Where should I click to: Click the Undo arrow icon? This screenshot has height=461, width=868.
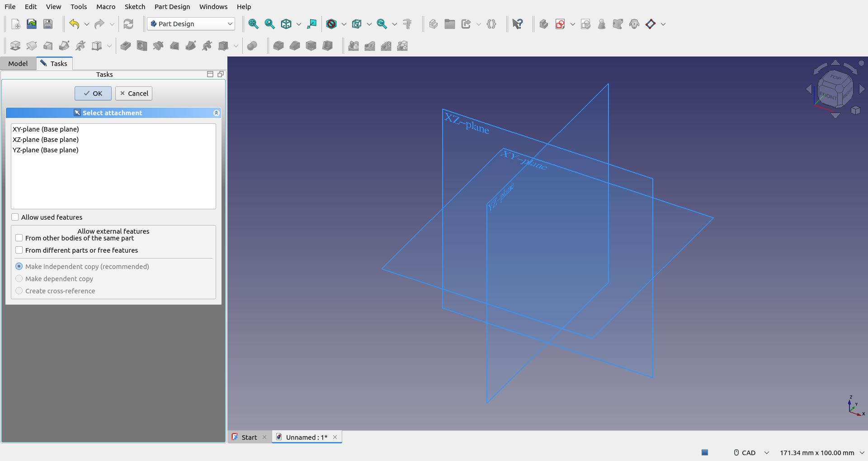(74, 24)
